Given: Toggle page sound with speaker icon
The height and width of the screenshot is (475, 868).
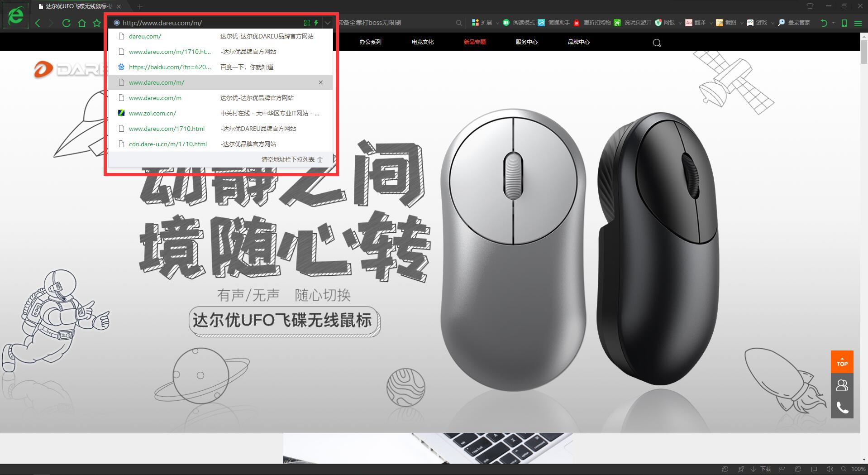Looking at the screenshot, I should [x=830, y=469].
